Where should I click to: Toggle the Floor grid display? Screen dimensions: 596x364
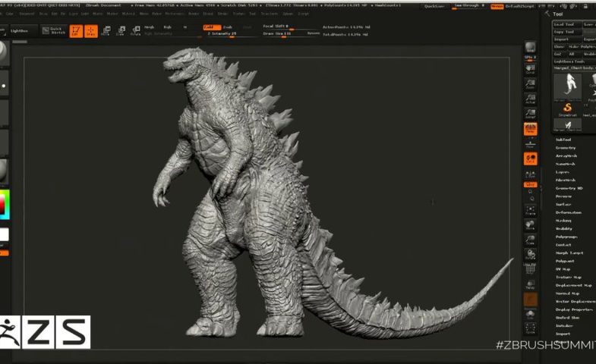(530, 144)
